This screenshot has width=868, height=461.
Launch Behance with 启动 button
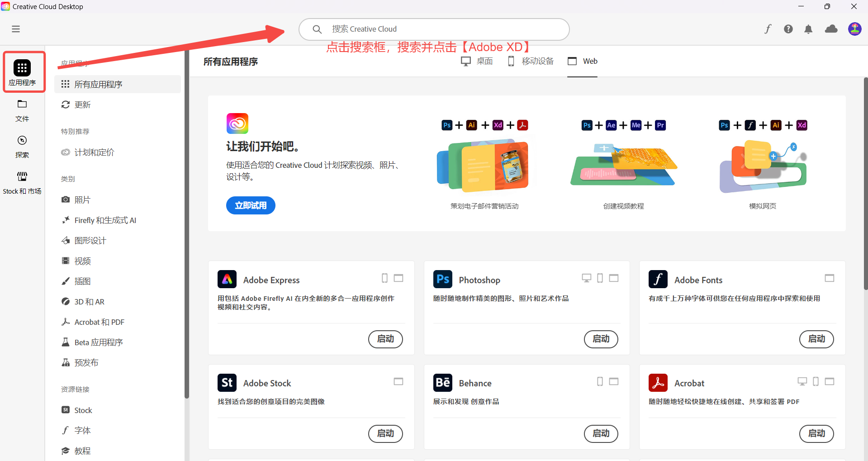pos(601,433)
